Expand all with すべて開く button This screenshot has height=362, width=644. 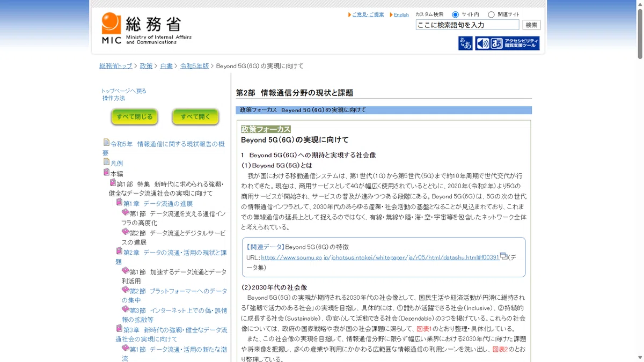click(195, 117)
